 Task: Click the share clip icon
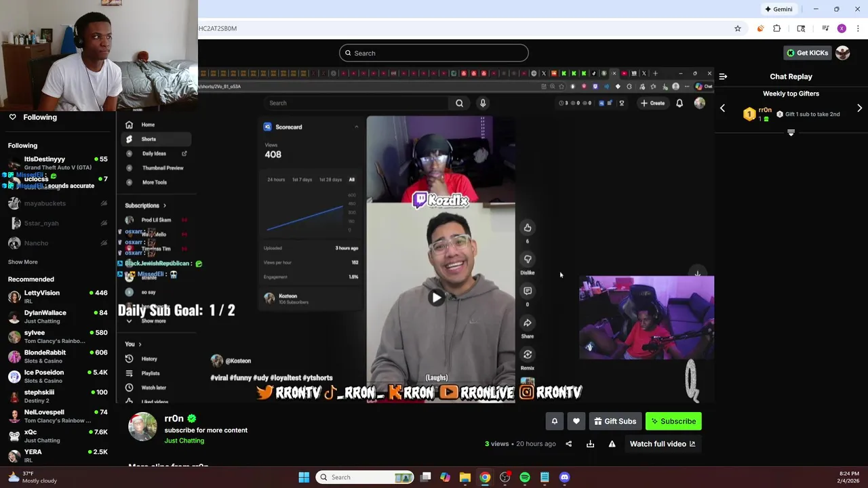[x=568, y=444]
